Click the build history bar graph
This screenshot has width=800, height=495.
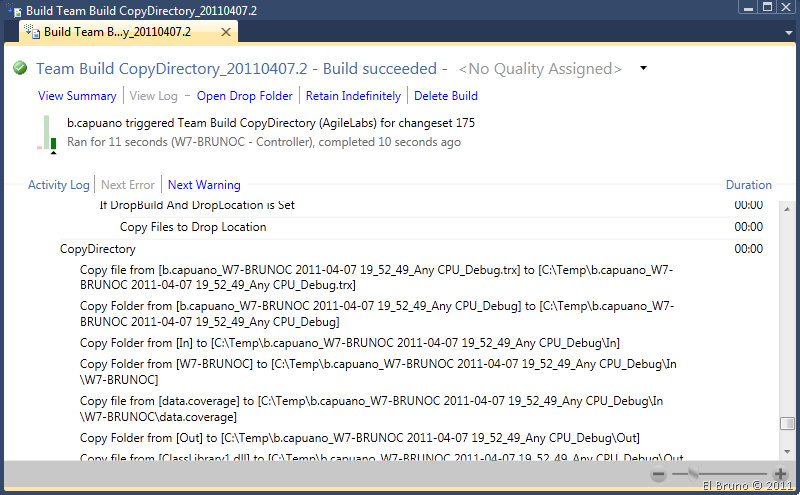tap(48, 133)
